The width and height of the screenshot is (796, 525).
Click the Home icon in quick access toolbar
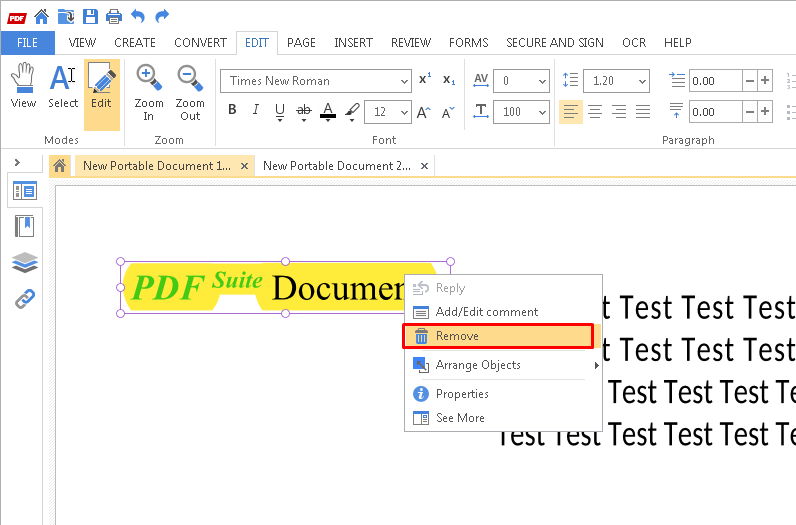point(42,17)
